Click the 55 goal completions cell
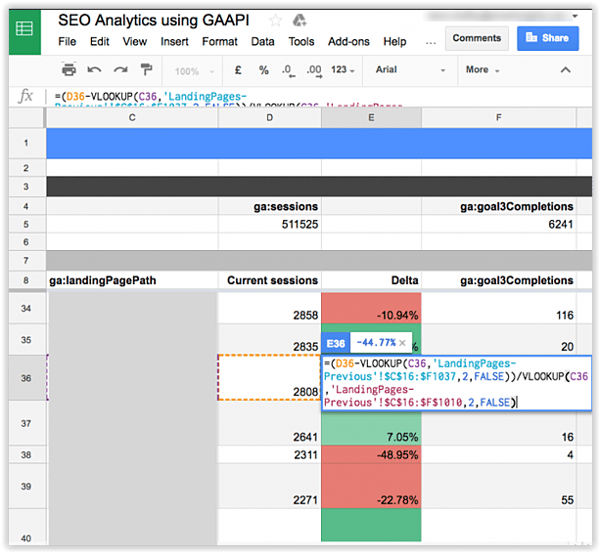Viewport: 600px width, 553px height. pos(499,486)
